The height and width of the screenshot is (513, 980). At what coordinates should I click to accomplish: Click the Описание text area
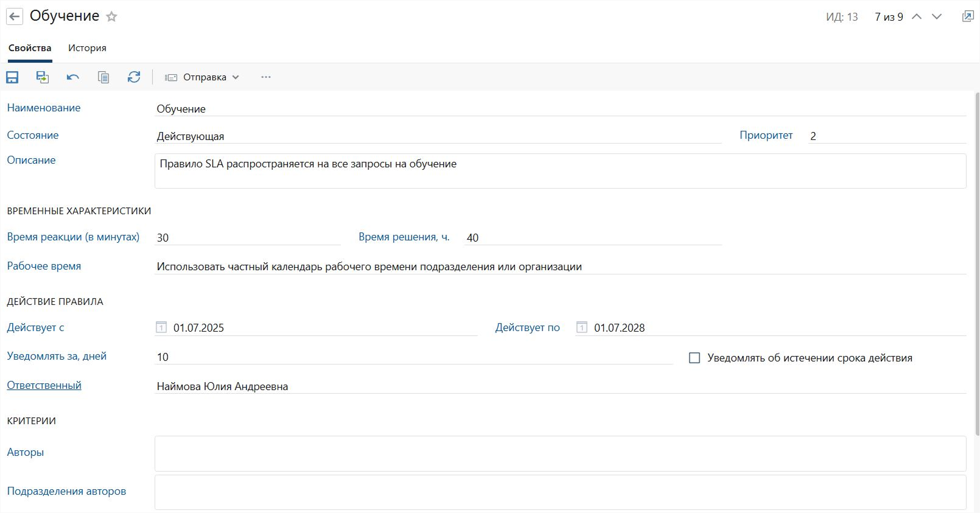click(560, 171)
